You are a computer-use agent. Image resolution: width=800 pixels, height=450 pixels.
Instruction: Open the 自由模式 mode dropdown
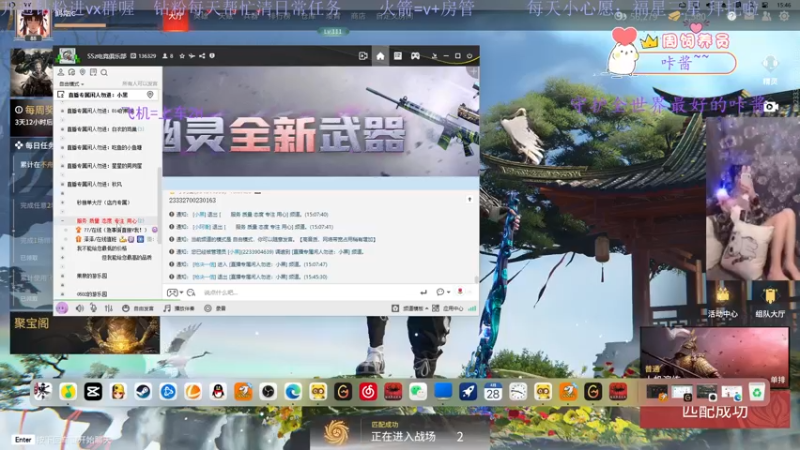(71, 84)
